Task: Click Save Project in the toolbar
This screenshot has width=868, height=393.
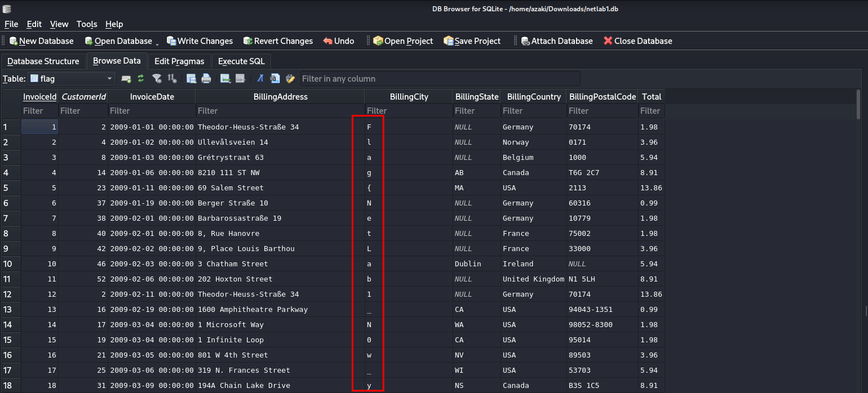Action: point(472,41)
